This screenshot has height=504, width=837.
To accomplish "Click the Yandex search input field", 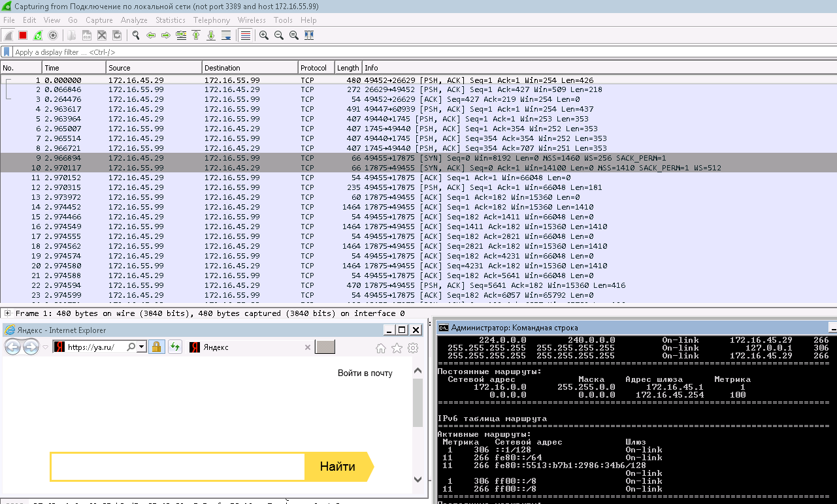I will [178, 467].
